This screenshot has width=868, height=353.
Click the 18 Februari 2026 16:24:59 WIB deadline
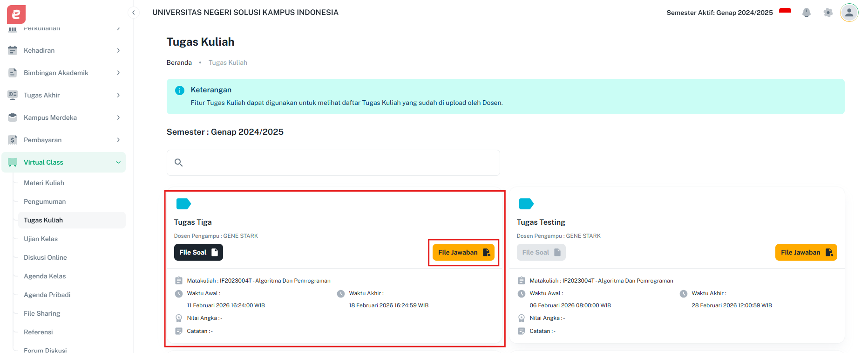coord(389,305)
